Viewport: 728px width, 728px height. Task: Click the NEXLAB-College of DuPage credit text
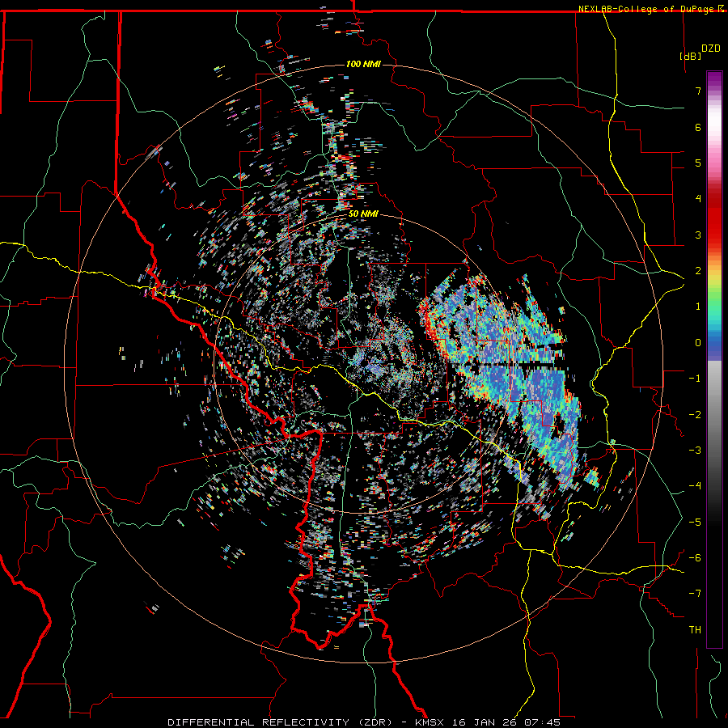click(x=645, y=9)
